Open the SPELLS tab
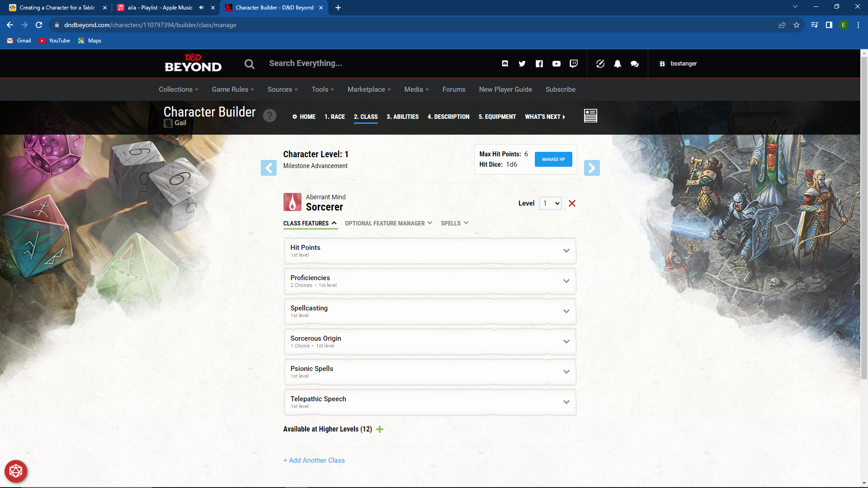The height and width of the screenshot is (488, 868). pos(455,223)
